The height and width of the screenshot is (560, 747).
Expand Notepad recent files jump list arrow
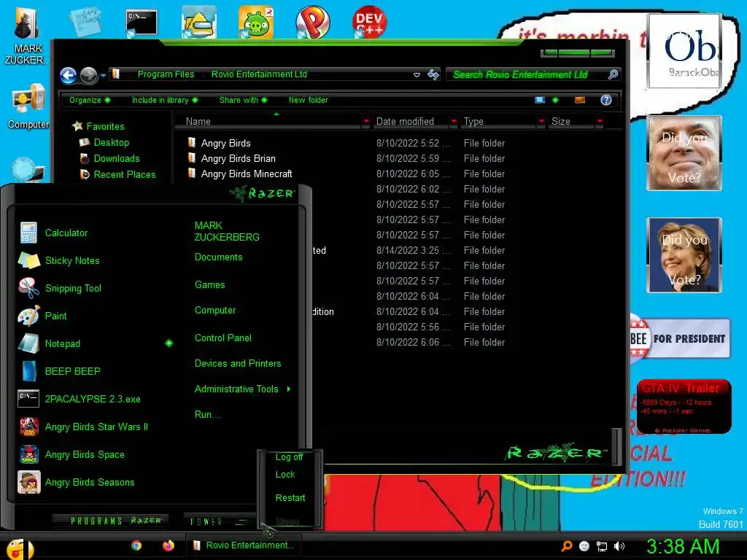coord(169,343)
